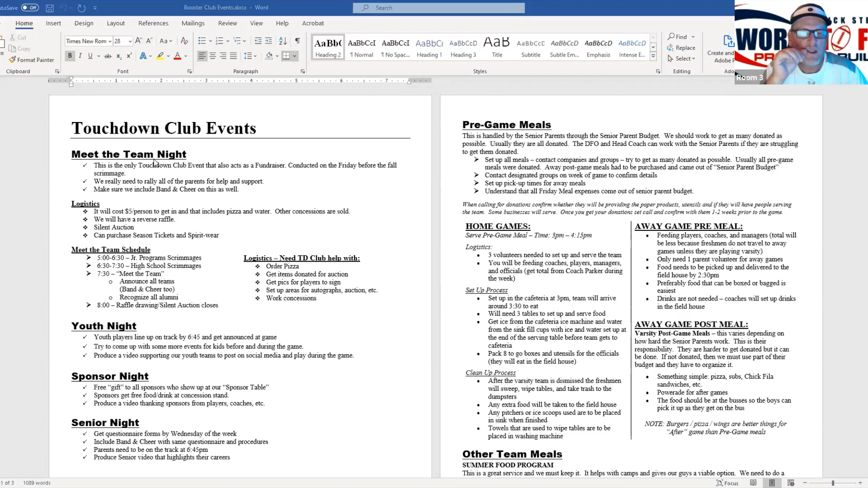Open the font size dropdown
This screenshot has width=868, height=488.
130,41
